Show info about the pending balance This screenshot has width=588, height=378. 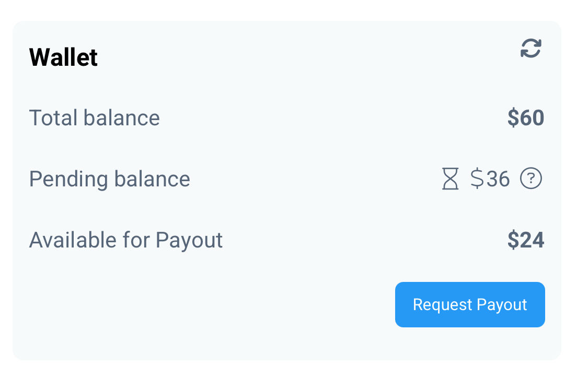(531, 179)
